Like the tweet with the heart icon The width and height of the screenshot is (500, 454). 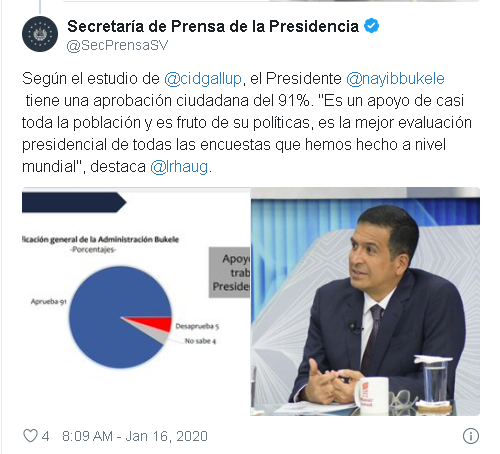pos(30,436)
